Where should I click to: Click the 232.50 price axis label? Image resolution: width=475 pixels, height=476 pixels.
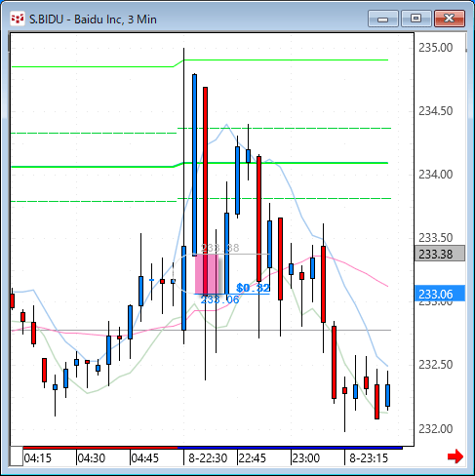[x=435, y=365]
